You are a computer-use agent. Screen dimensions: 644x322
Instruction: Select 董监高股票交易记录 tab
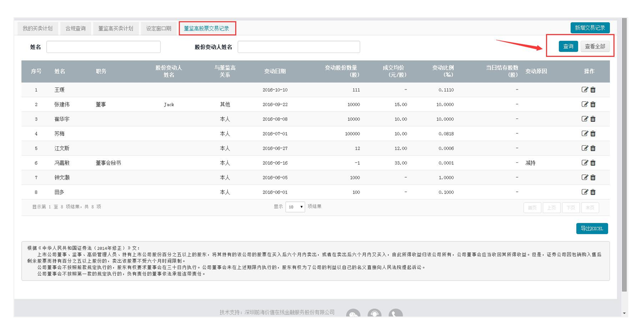pos(207,29)
